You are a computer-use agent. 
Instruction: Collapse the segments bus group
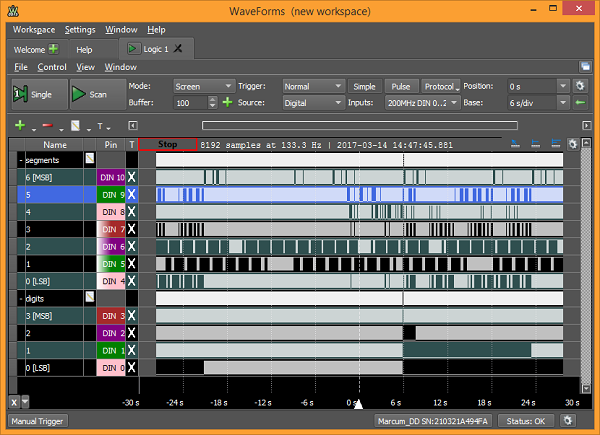coord(21,160)
